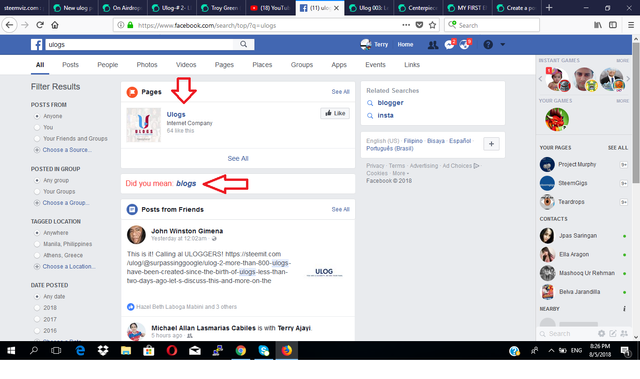
Task: Select 2018 date posted option
Action: click(x=37, y=308)
